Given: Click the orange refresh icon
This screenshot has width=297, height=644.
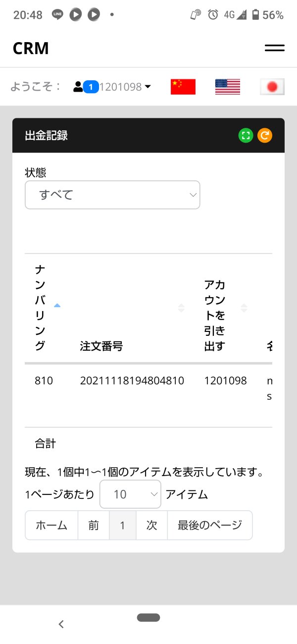Looking at the screenshot, I should [265, 135].
